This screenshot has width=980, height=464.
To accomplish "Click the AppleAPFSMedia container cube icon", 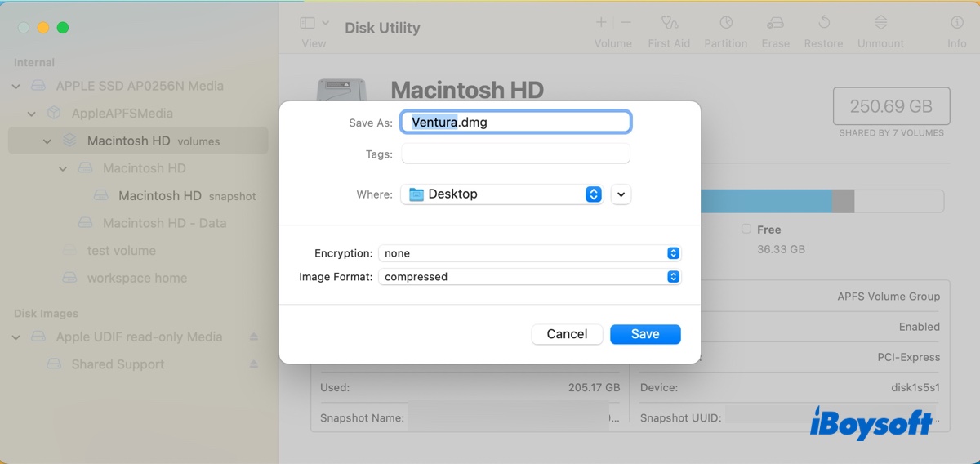I will pos(54,114).
